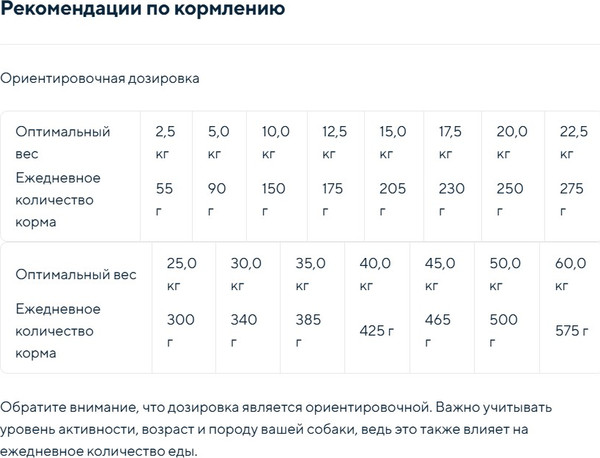
Task: Click the "Рекомендации по кормлению" heading
Action: pyautogui.click(x=141, y=11)
